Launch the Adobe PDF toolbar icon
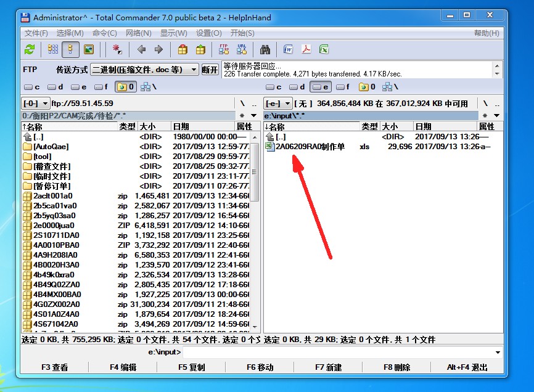The height and width of the screenshot is (392, 534). click(x=306, y=50)
